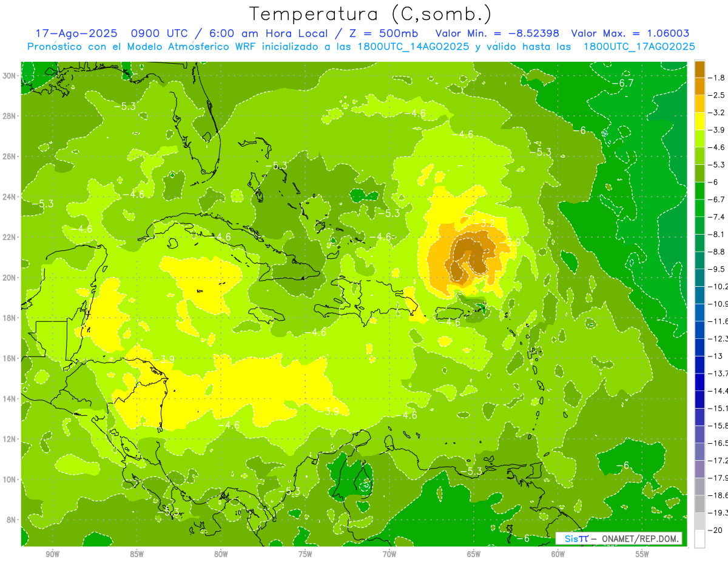
Task: Click the "20N" latitude axis label
Action: (x=9, y=278)
